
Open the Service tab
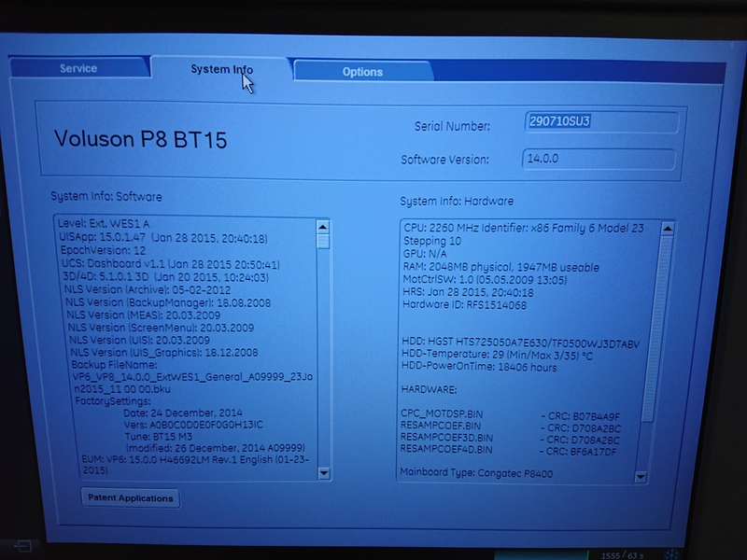[x=79, y=68]
